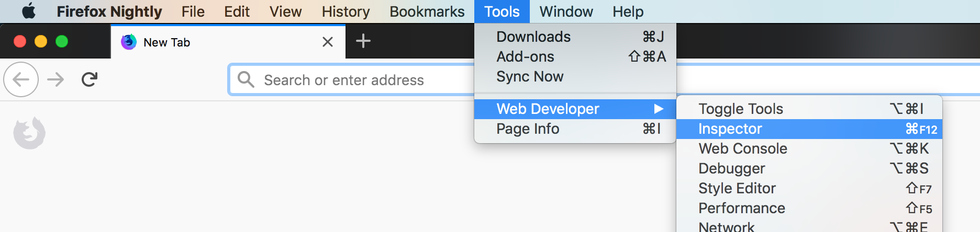The height and width of the screenshot is (232, 980).
Task: Open the Firefox Nightly application menu
Action: [109, 11]
